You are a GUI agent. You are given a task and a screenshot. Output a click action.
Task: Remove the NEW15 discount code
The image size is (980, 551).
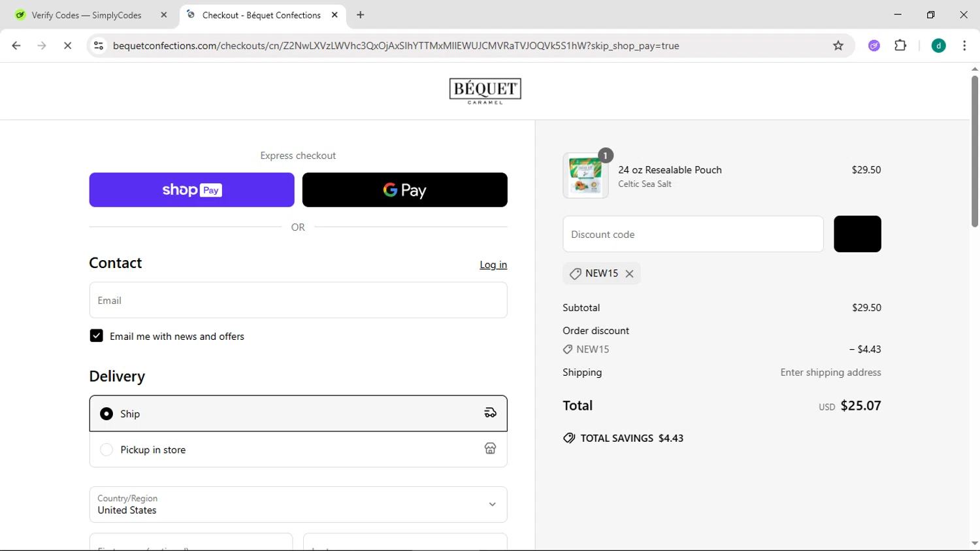click(x=630, y=274)
